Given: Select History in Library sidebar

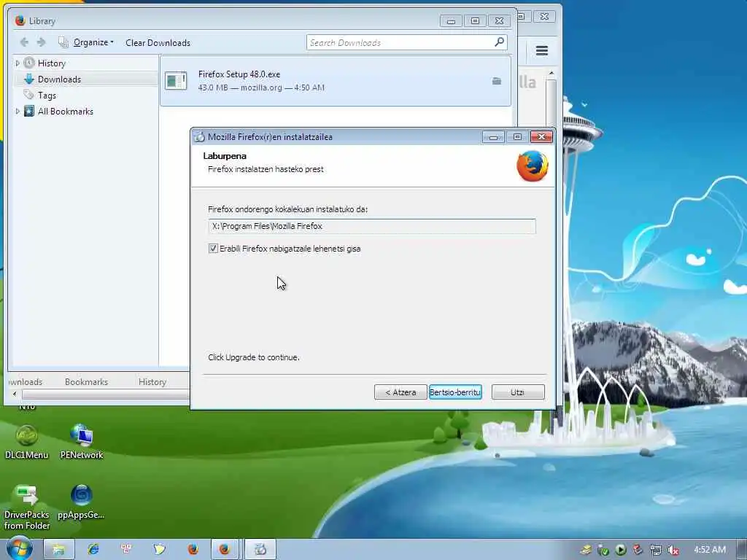Looking at the screenshot, I should 52,63.
